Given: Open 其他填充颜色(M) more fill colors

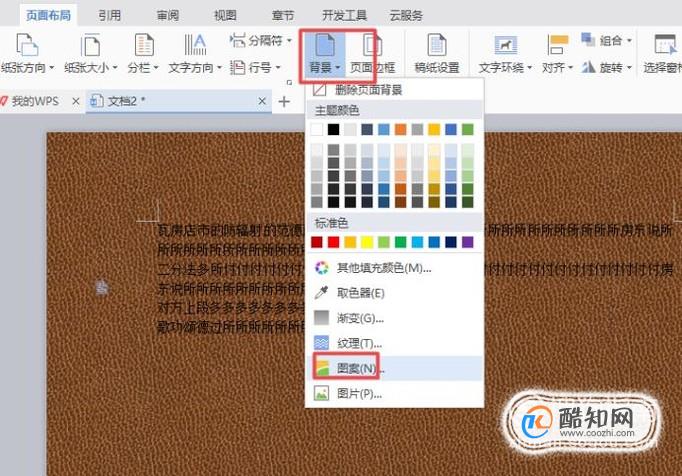Looking at the screenshot, I should tap(395, 268).
